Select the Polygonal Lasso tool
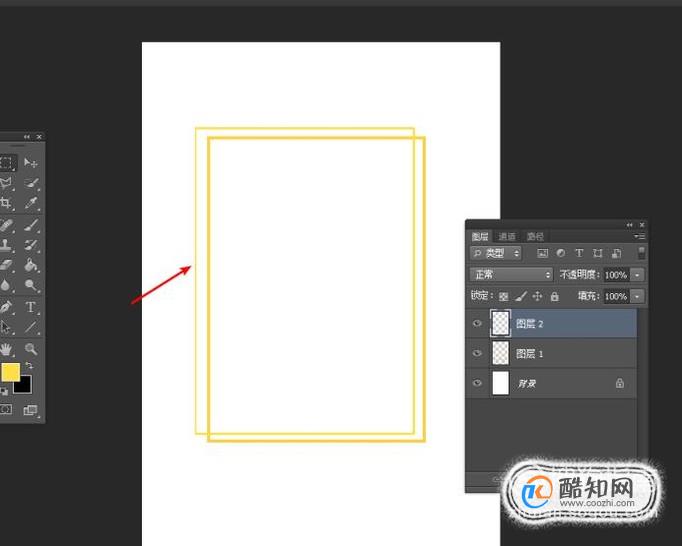The height and width of the screenshot is (546, 682). point(6,183)
